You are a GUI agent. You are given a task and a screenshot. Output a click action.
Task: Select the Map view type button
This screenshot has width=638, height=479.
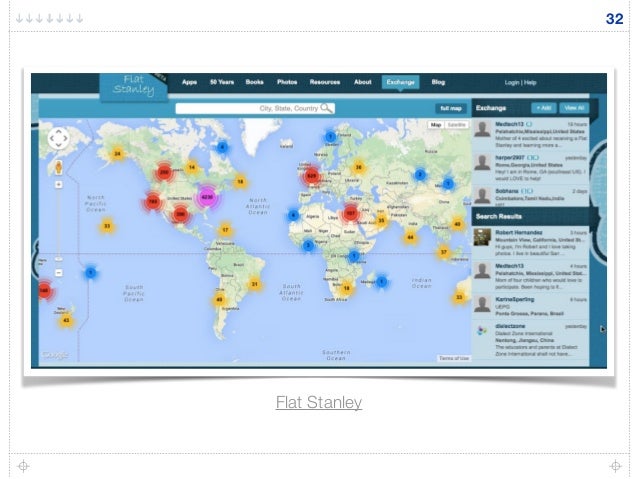click(x=436, y=125)
